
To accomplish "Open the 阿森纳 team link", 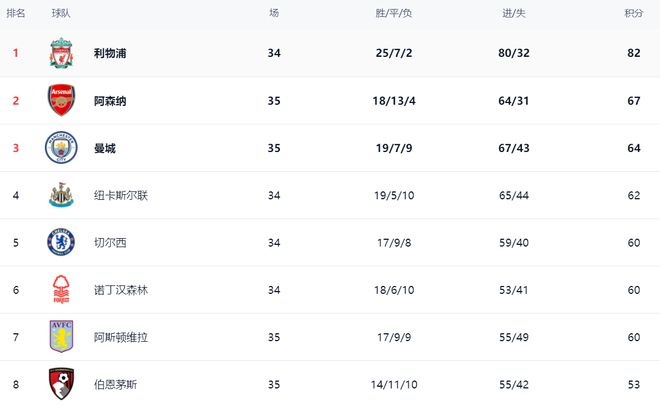I will point(110,101).
